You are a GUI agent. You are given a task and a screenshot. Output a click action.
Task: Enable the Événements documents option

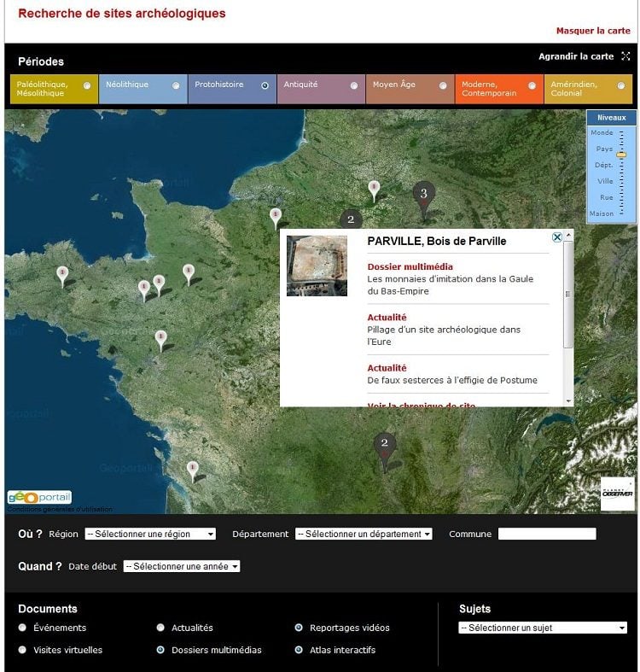point(22,628)
